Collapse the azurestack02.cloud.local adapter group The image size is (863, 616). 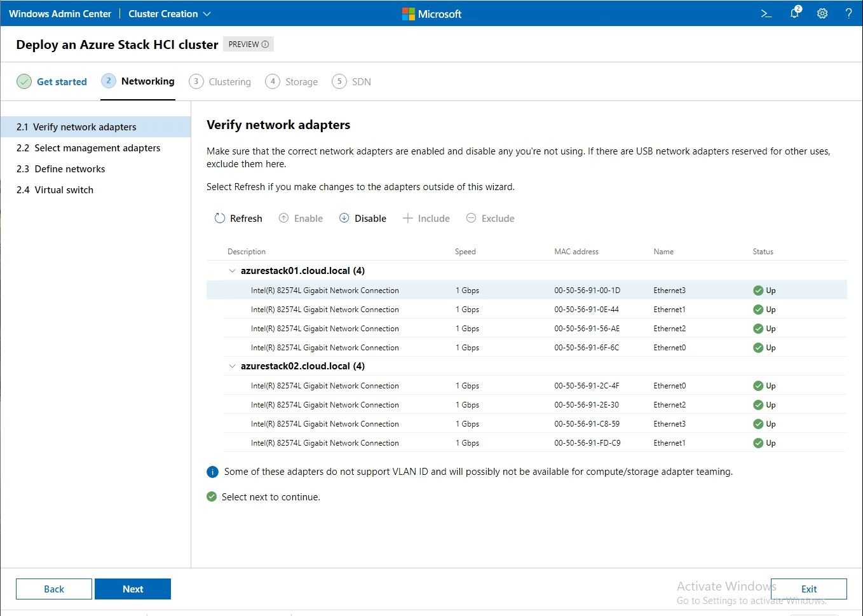click(x=232, y=366)
